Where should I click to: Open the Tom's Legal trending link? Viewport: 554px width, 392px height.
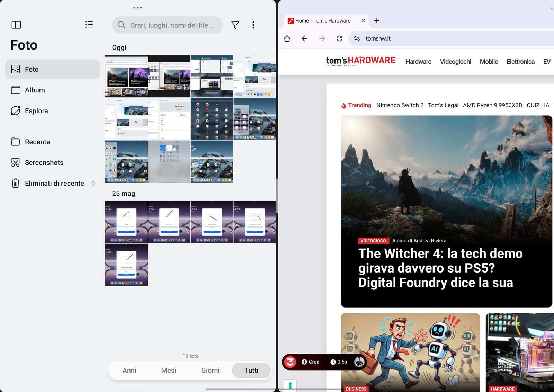coord(443,105)
